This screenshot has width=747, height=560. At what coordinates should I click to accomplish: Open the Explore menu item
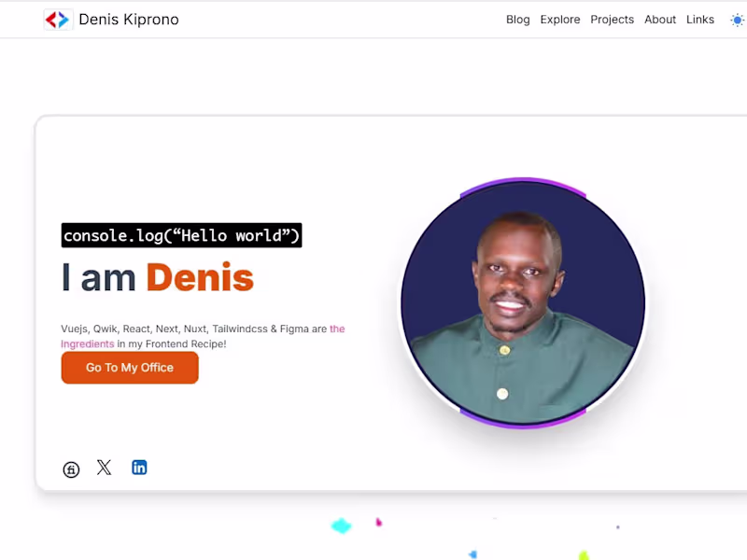coord(559,19)
